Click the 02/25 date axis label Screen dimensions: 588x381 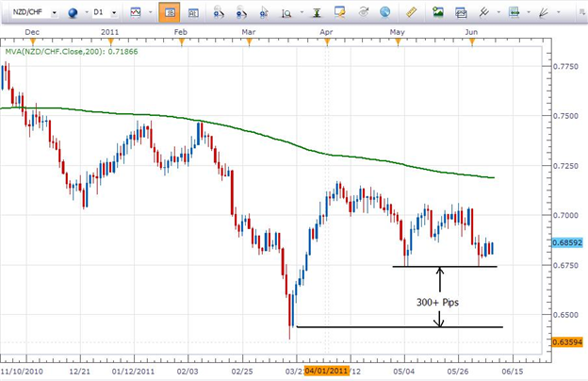tap(242, 372)
